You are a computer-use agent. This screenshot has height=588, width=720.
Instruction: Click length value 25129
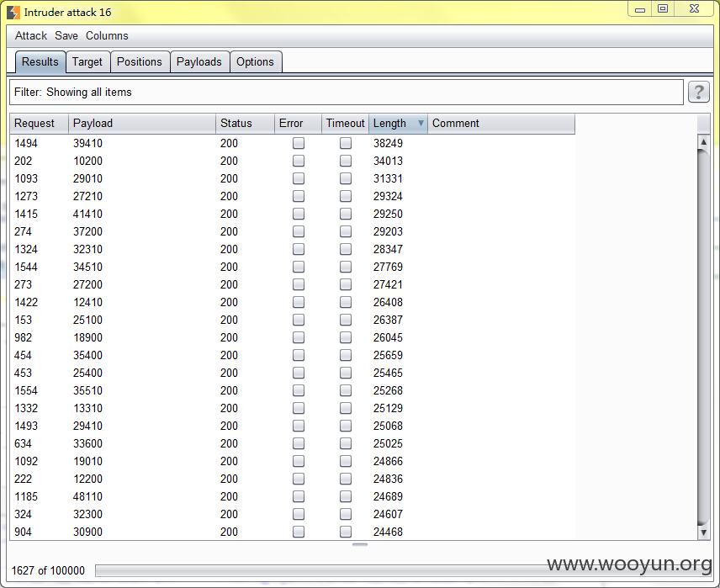[388, 408]
